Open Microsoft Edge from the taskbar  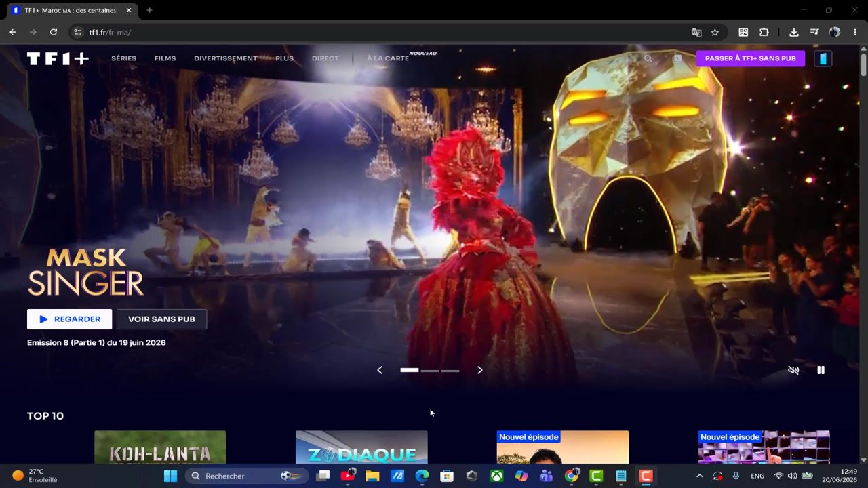[x=422, y=476]
